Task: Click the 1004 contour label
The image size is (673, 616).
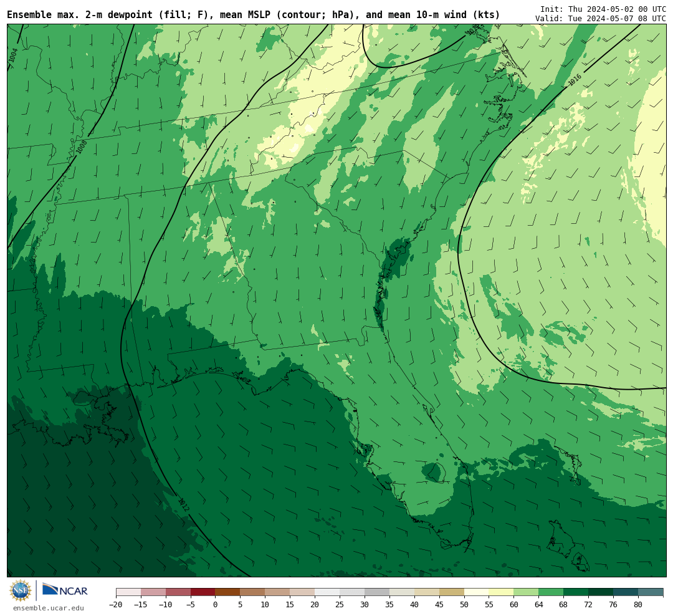Action: tap(14, 55)
